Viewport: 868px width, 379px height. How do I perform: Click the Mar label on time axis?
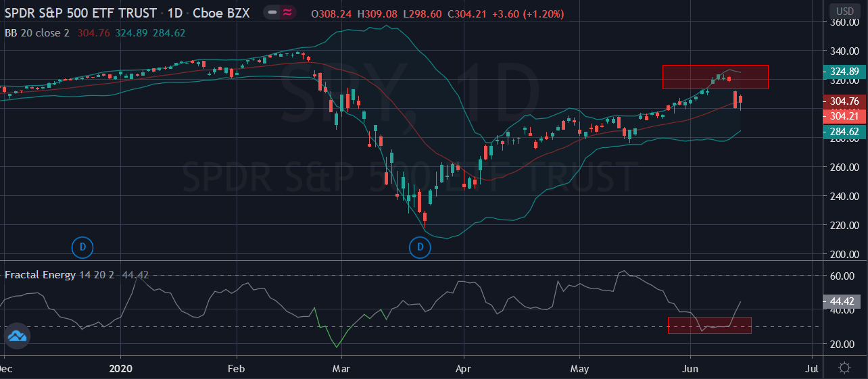[341, 369]
